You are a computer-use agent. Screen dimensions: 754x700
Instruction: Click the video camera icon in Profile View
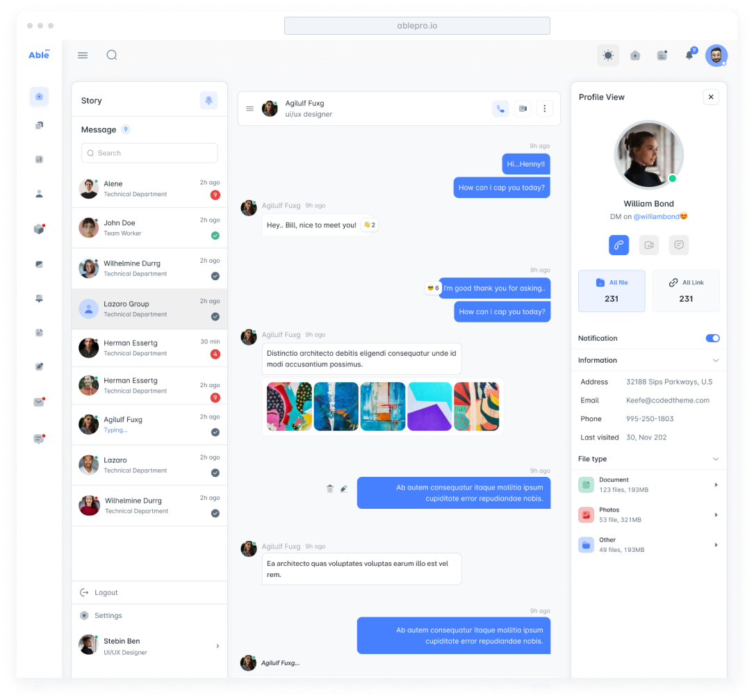[x=648, y=245]
